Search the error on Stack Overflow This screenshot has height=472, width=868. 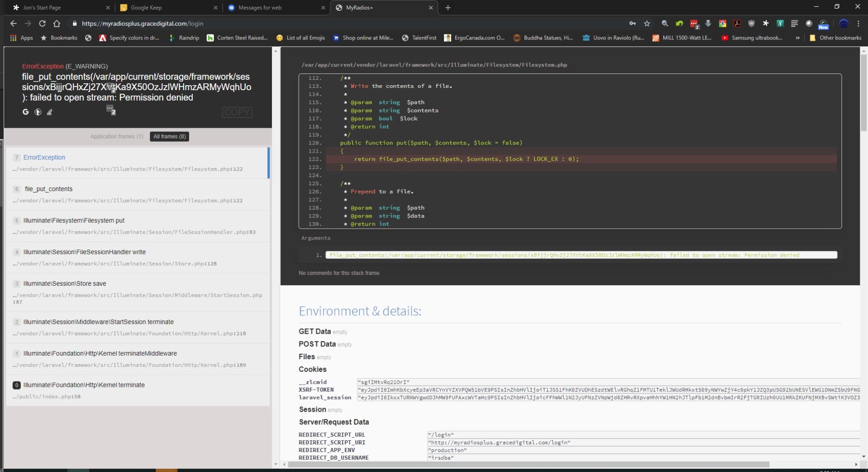[x=50, y=112]
